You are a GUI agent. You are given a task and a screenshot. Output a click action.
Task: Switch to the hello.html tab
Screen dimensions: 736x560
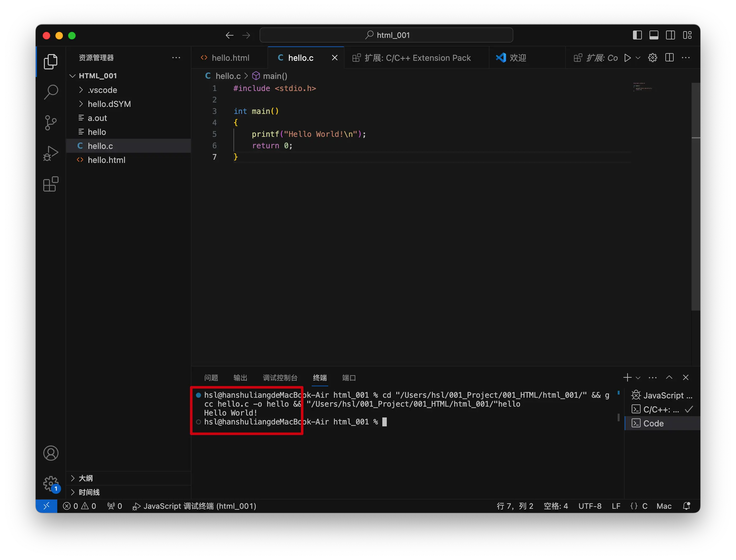[229, 58]
